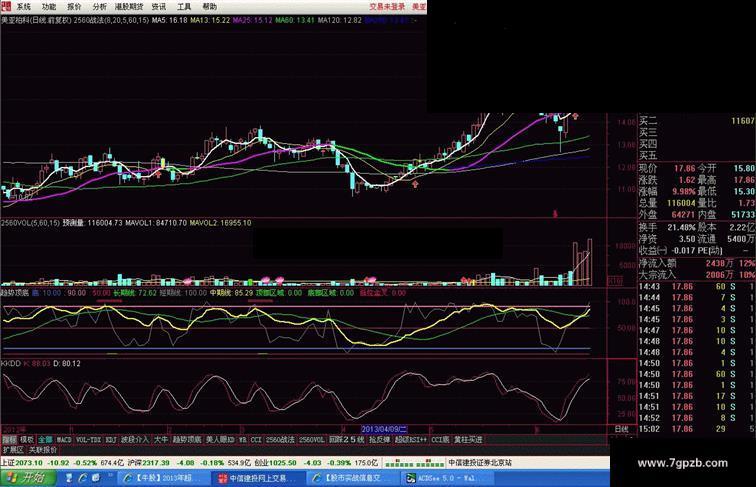
Task: Switch to KDJ indicator tab
Action: pyautogui.click(x=111, y=440)
